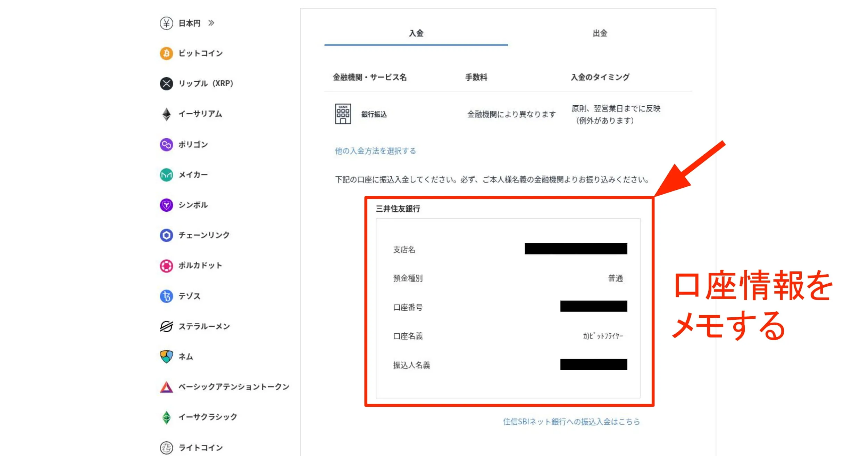Select the Ethereum icon
868x456 pixels.
pyautogui.click(x=167, y=114)
